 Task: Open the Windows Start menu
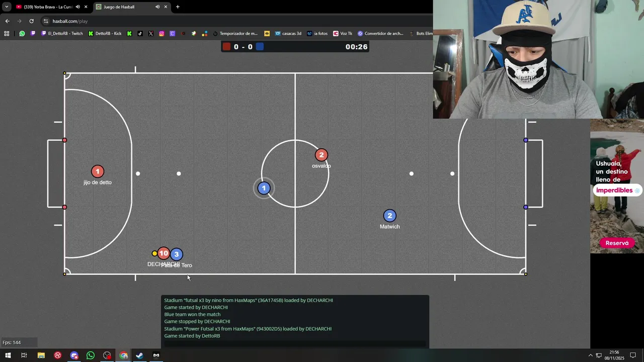tap(8, 355)
